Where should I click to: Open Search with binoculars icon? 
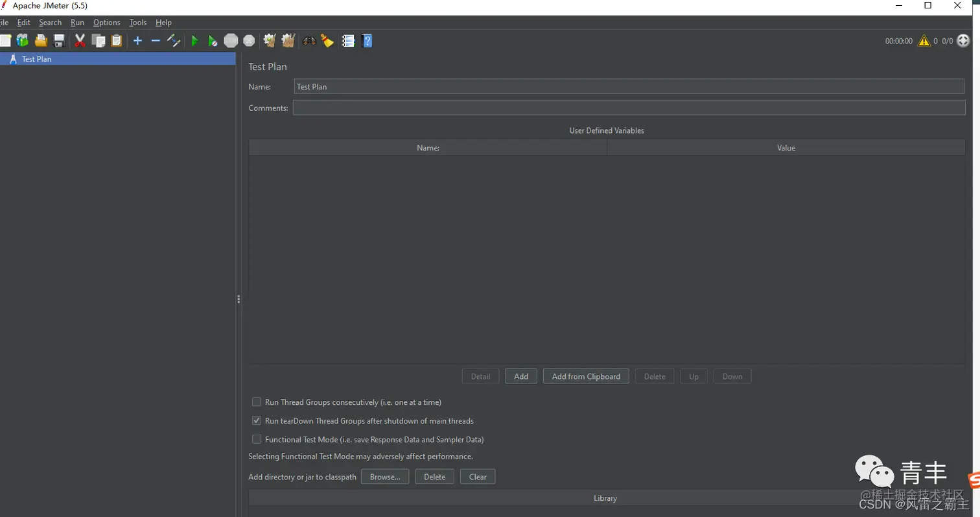pyautogui.click(x=309, y=41)
